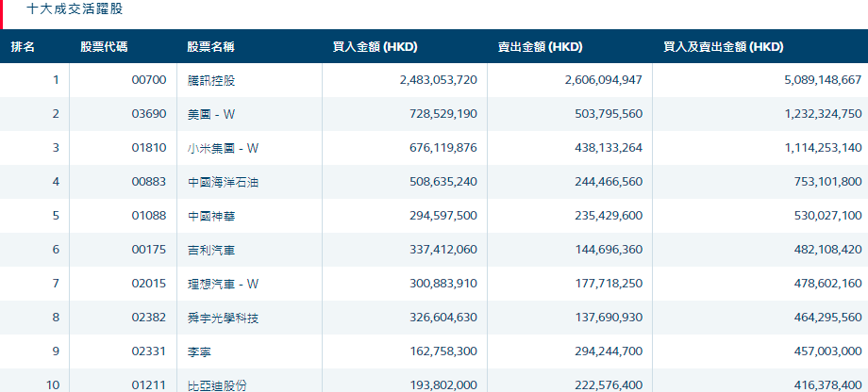The height and width of the screenshot is (392, 868).
Task: Click total amount 416,378,400
Action: [x=828, y=385]
